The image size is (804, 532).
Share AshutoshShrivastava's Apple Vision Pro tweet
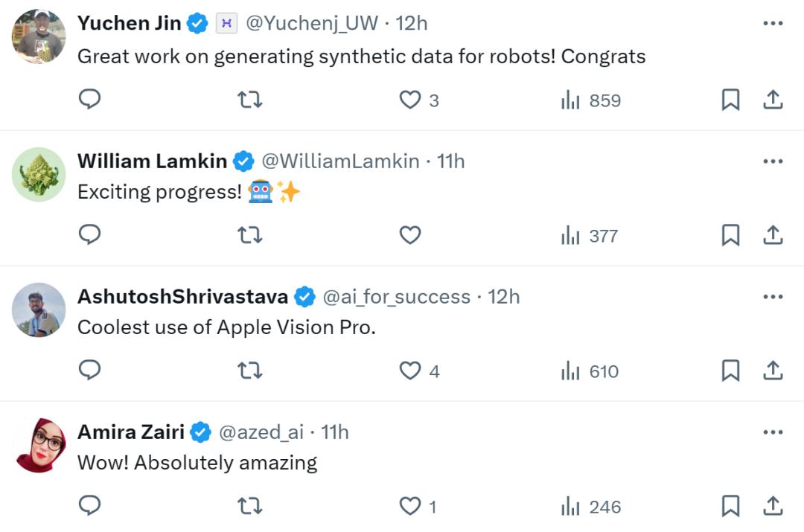click(773, 371)
